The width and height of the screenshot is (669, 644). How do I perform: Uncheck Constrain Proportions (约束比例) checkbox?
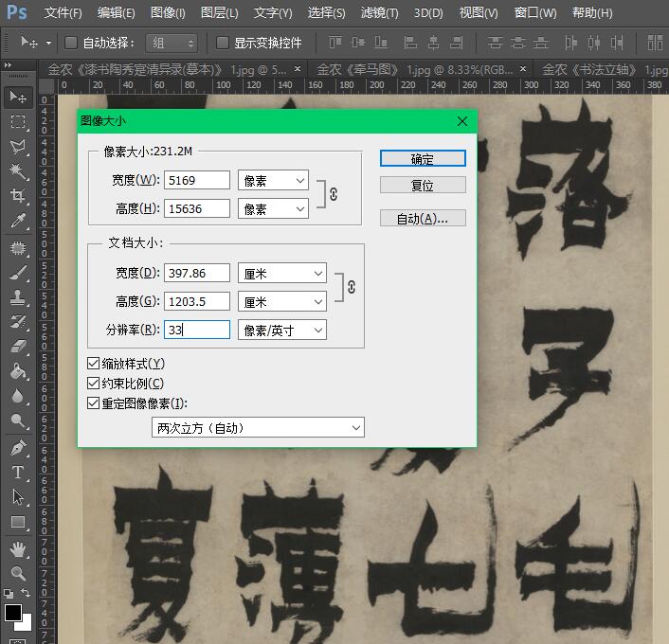tap(93, 383)
